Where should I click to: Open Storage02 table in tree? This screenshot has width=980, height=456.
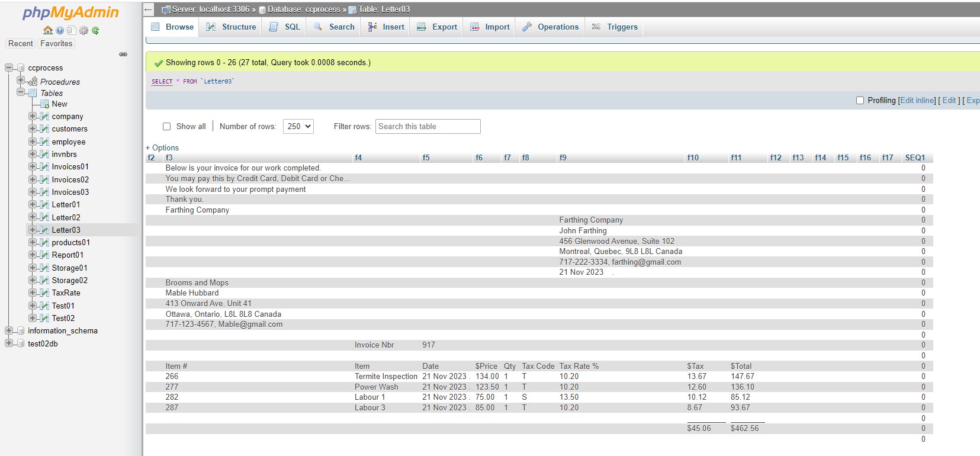pos(69,281)
